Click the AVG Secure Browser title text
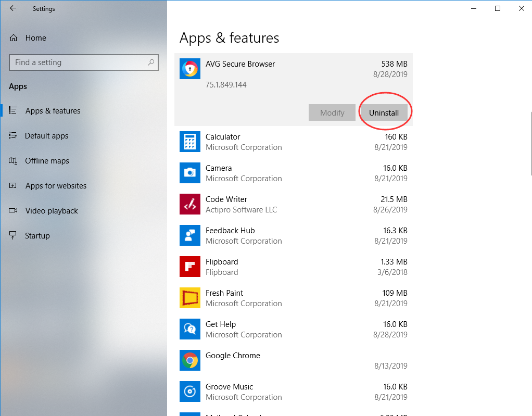Screen dimensions: 532x416 [240, 64]
